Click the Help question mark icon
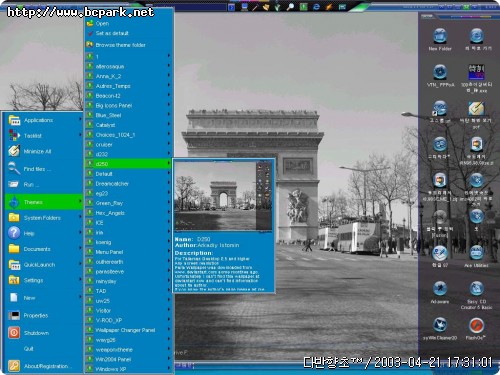Screen dimensions: 500x375 coord(14,233)
